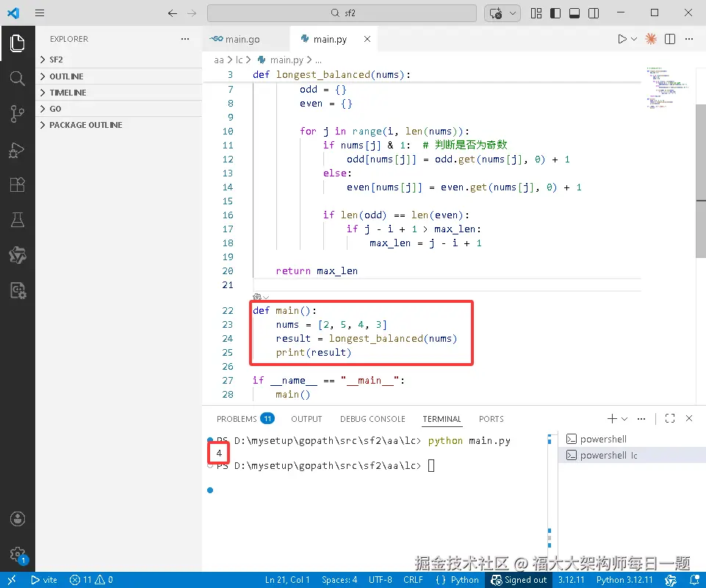The width and height of the screenshot is (706, 588).
Task: Select first powershell terminal in list
Action: tap(631, 439)
